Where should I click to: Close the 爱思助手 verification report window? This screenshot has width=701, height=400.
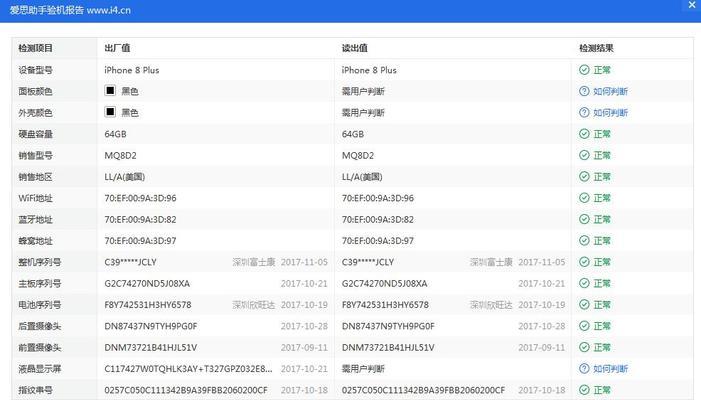pyautogui.click(x=692, y=5)
